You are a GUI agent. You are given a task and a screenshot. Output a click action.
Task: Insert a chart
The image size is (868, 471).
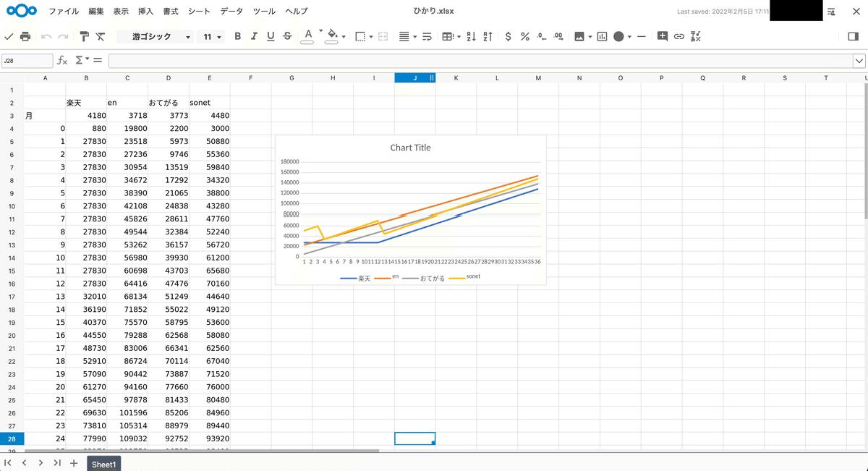click(602, 36)
